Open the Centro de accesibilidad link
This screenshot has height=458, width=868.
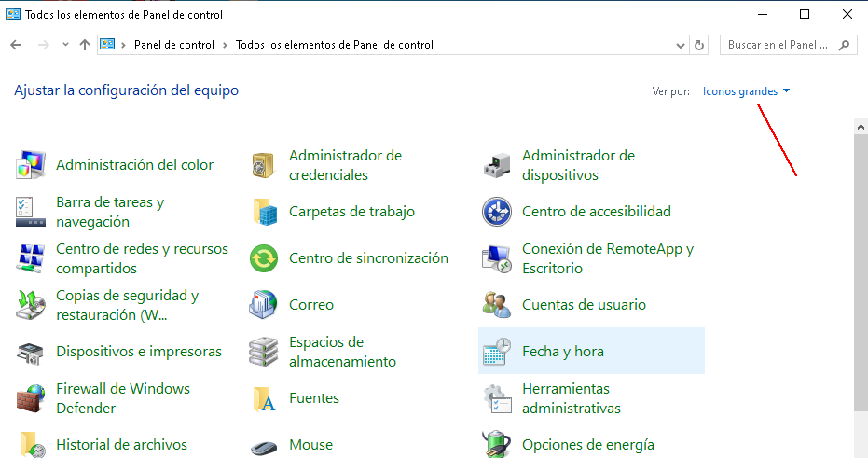point(596,212)
